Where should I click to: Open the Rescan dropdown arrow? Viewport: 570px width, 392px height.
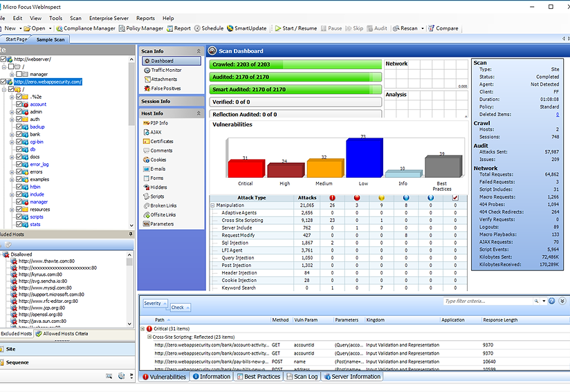click(x=423, y=28)
